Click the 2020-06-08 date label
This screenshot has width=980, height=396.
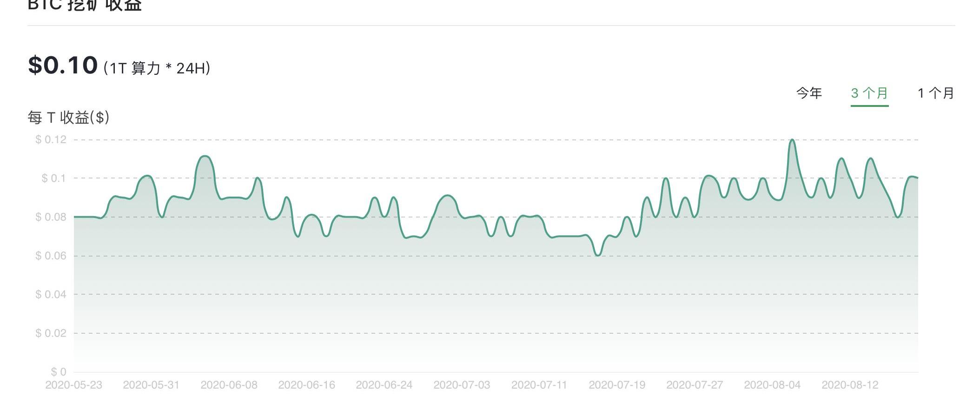(229, 385)
